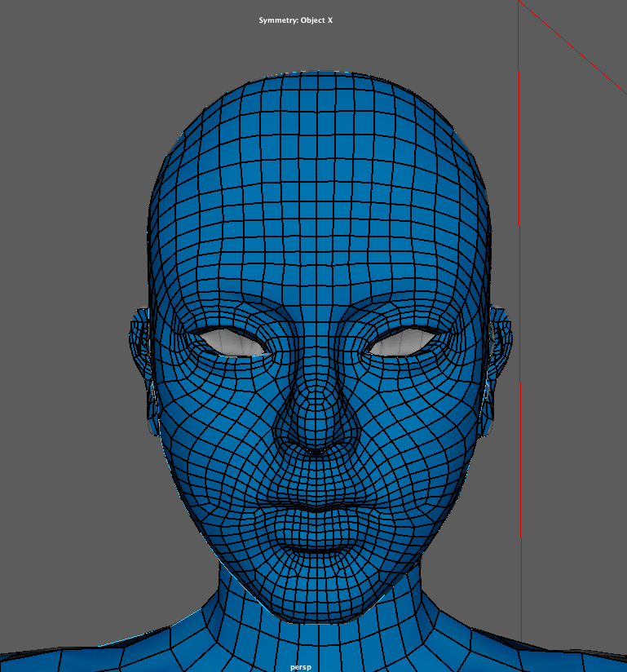Click the 'persp' camera label
The width and height of the screenshot is (627, 672).
tap(301, 667)
